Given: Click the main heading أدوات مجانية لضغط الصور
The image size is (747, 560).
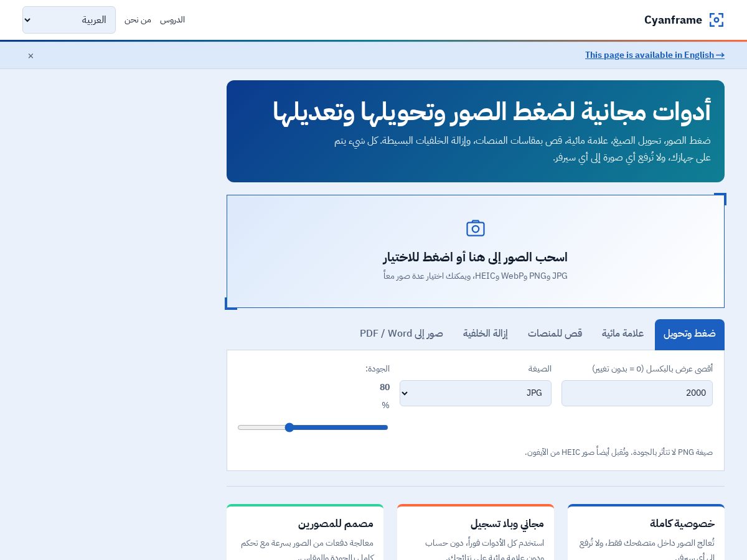Looking at the screenshot, I should tap(492, 112).
